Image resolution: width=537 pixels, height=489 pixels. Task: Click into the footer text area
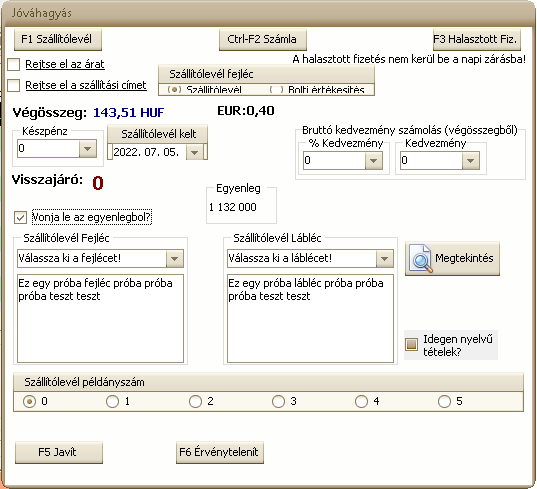click(310, 318)
